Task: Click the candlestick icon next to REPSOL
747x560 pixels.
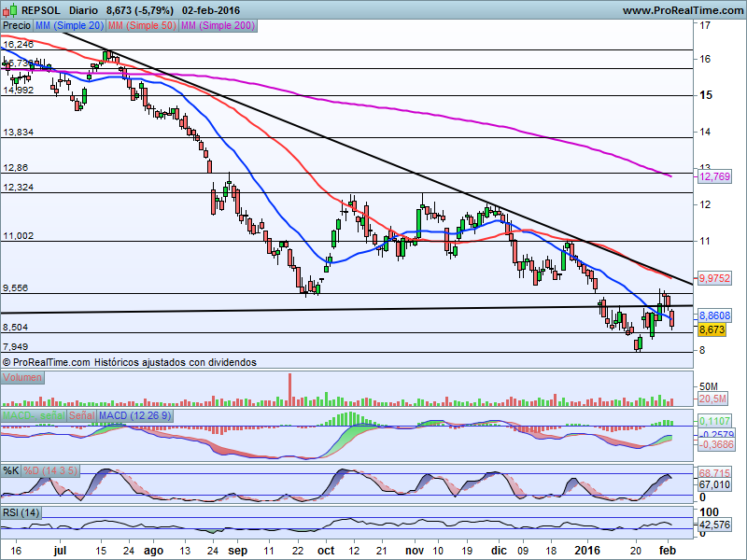Action: coord(10,10)
